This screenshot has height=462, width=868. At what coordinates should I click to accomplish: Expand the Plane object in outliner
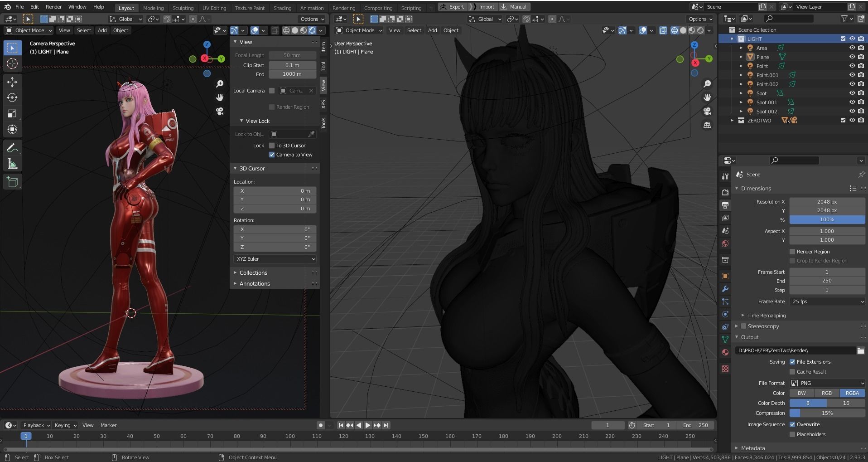click(x=741, y=57)
